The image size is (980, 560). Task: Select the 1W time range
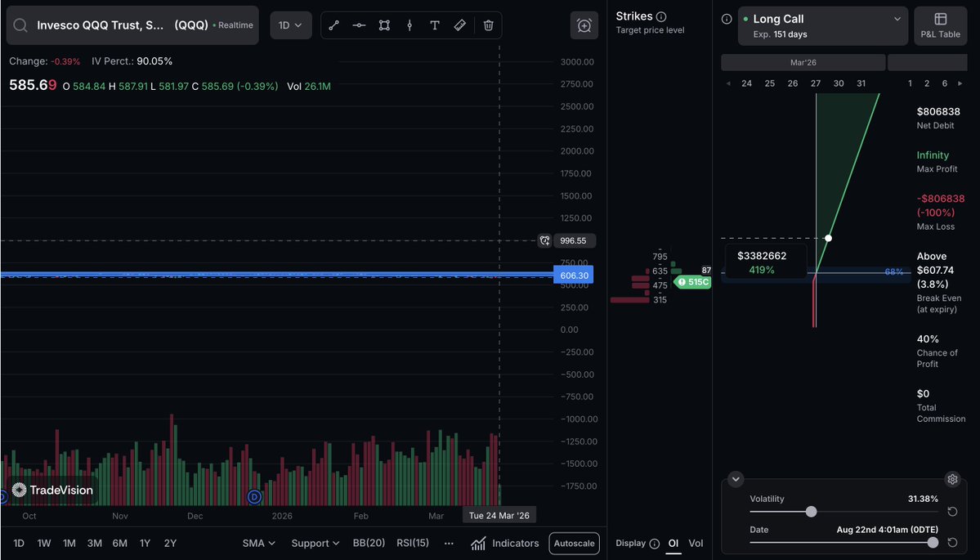(x=44, y=543)
